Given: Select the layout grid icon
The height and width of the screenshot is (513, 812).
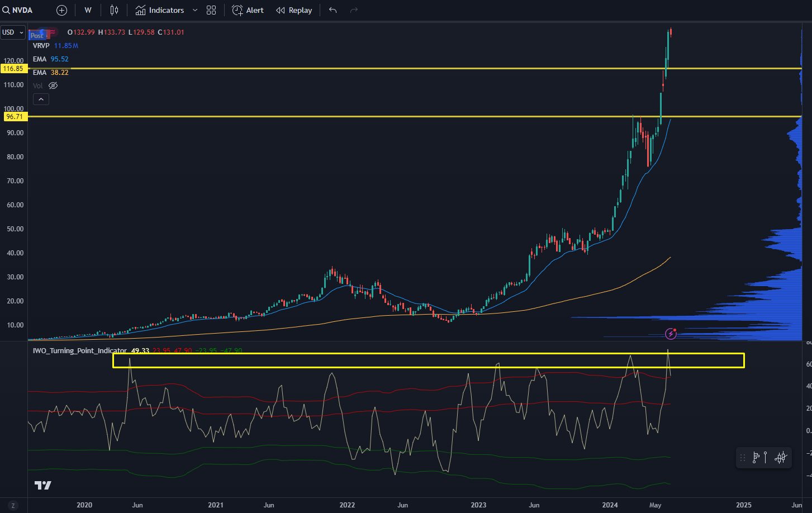Looking at the screenshot, I should pyautogui.click(x=211, y=9).
